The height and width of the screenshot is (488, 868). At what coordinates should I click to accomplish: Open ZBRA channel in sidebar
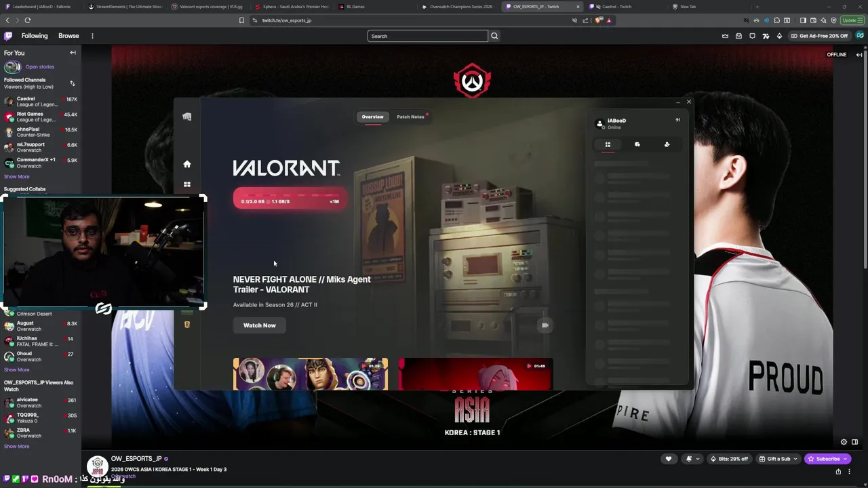point(41,432)
